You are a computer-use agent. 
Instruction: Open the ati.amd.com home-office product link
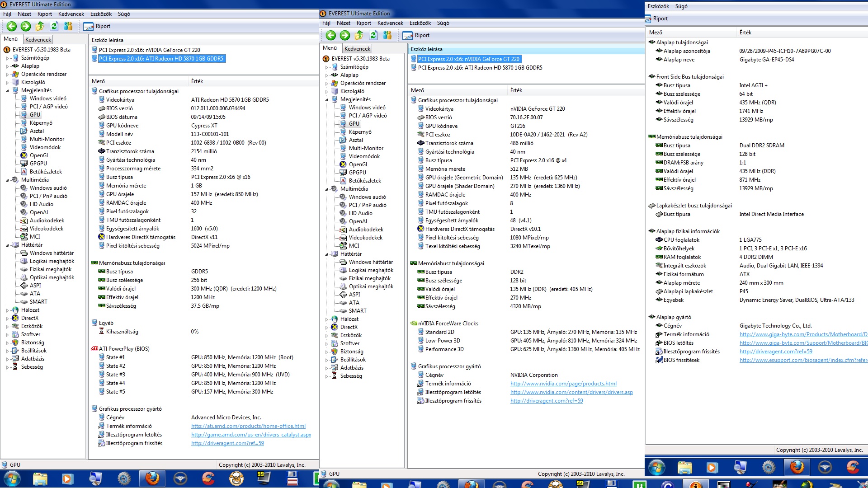[248, 426]
